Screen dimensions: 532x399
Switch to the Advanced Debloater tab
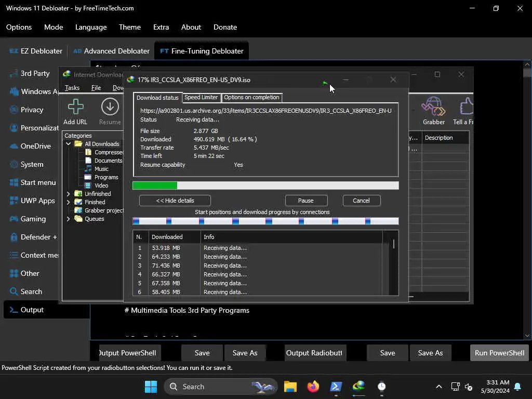pos(111,51)
